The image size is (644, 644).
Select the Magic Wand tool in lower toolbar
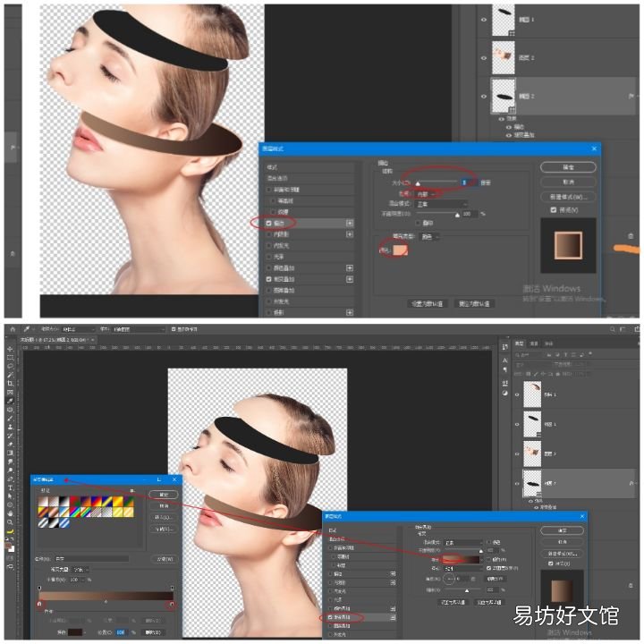click(10, 375)
